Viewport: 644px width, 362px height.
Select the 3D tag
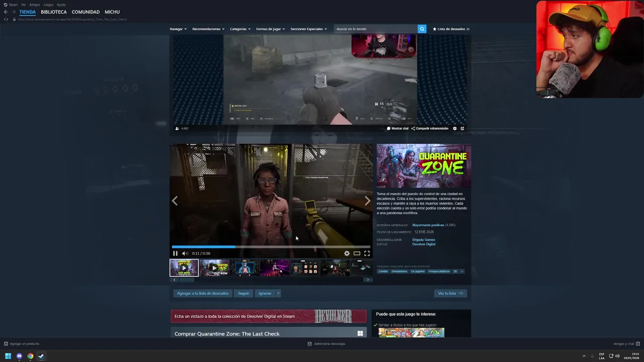pyautogui.click(x=455, y=271)
